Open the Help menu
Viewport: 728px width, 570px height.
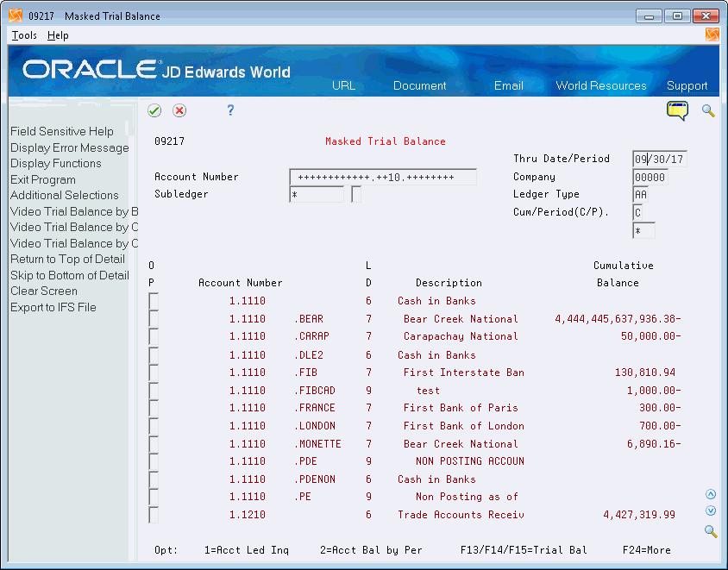(x=58, y=35)
